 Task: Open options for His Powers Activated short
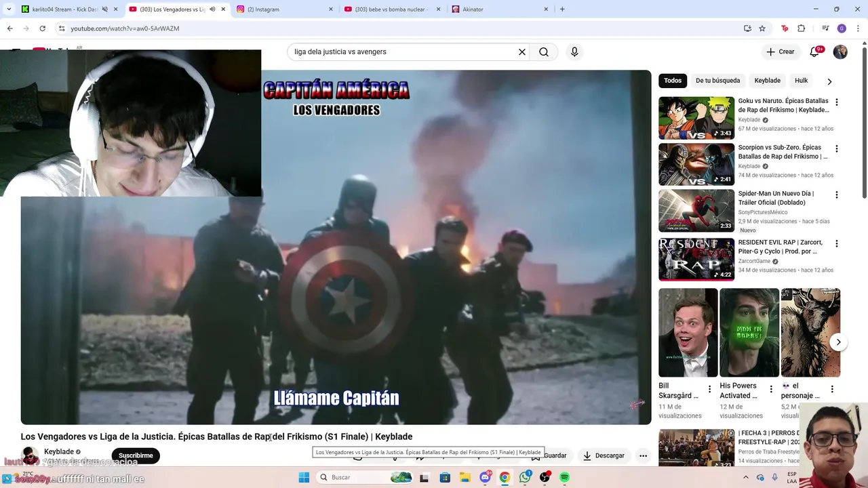(x=770, y=389)
